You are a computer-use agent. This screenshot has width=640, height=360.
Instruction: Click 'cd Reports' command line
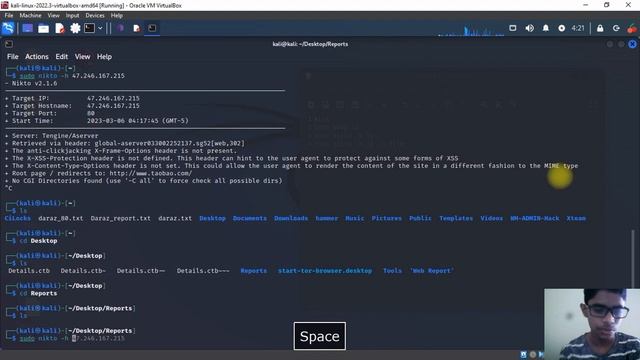coord(38,293)
